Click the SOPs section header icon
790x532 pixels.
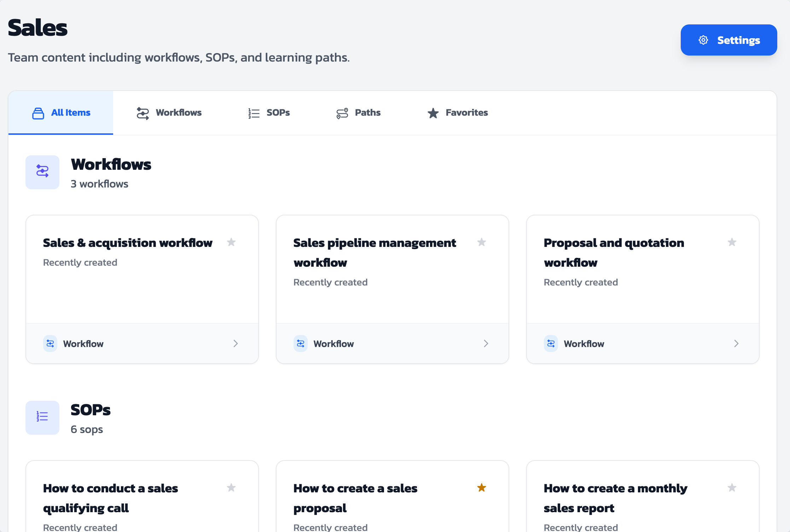click(42, 417)
